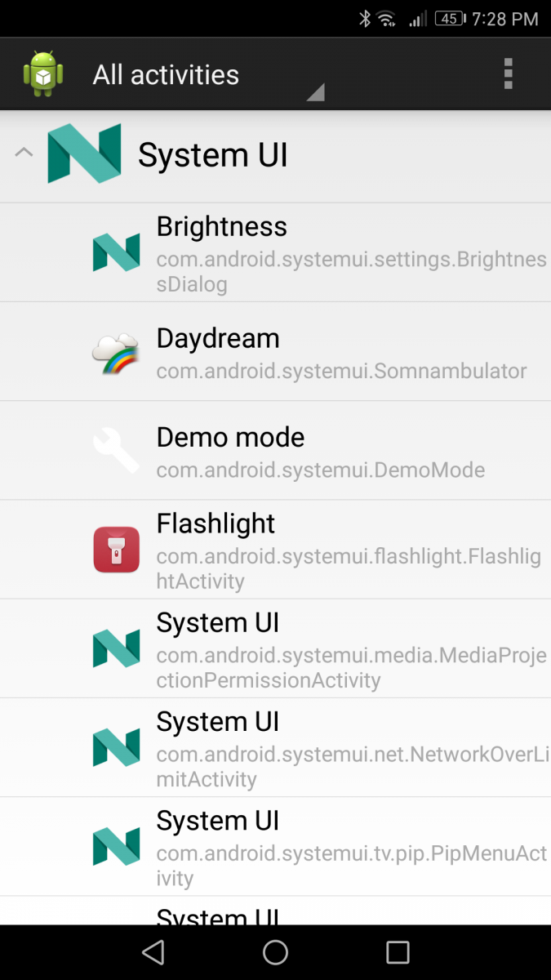Tap the Bluetooth icon in the status bar
Viewport: 551px width, 980px height.
[x=366, y=18]
